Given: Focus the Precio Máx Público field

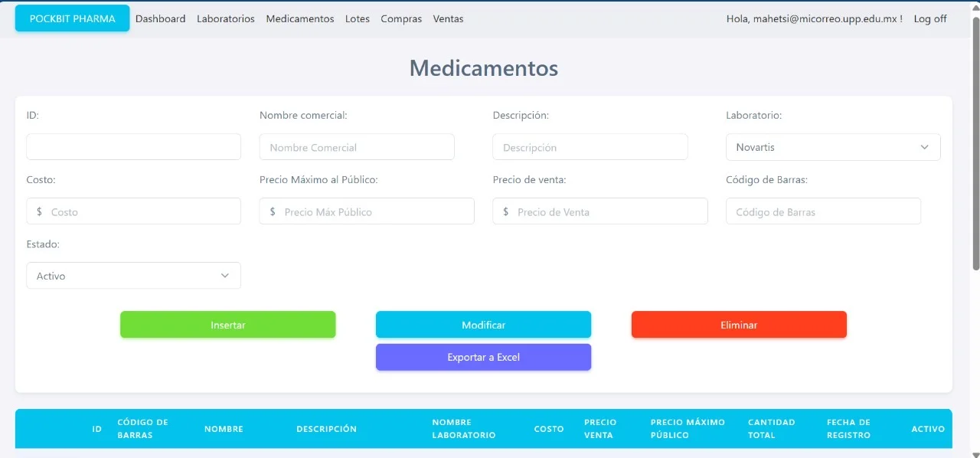Looking at the screenshot, I should (x=367, y=211).
